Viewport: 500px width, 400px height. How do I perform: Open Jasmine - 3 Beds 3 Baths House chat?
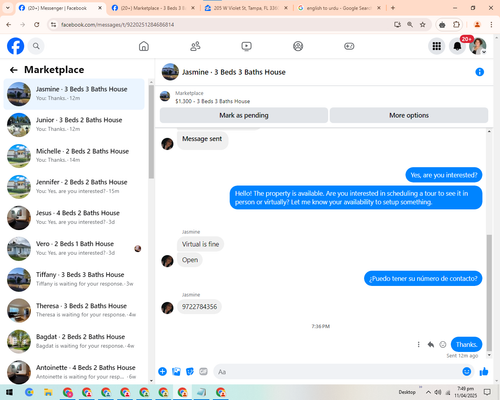pos(74,94)
